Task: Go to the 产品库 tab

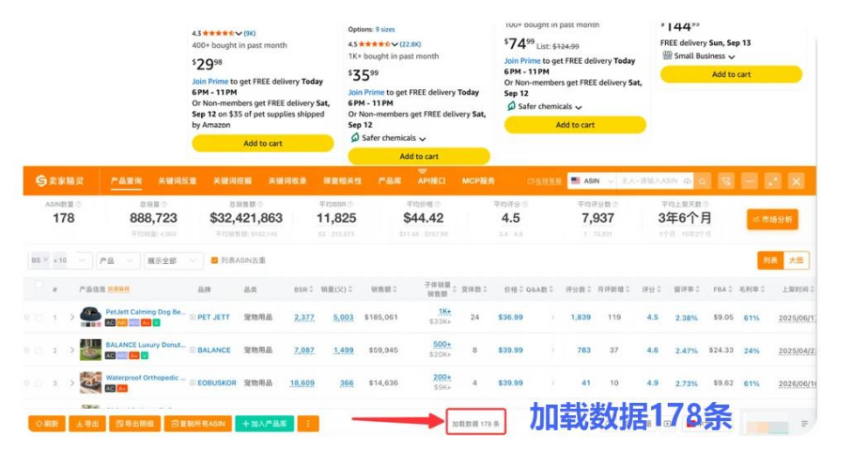Action: (390, 181)
